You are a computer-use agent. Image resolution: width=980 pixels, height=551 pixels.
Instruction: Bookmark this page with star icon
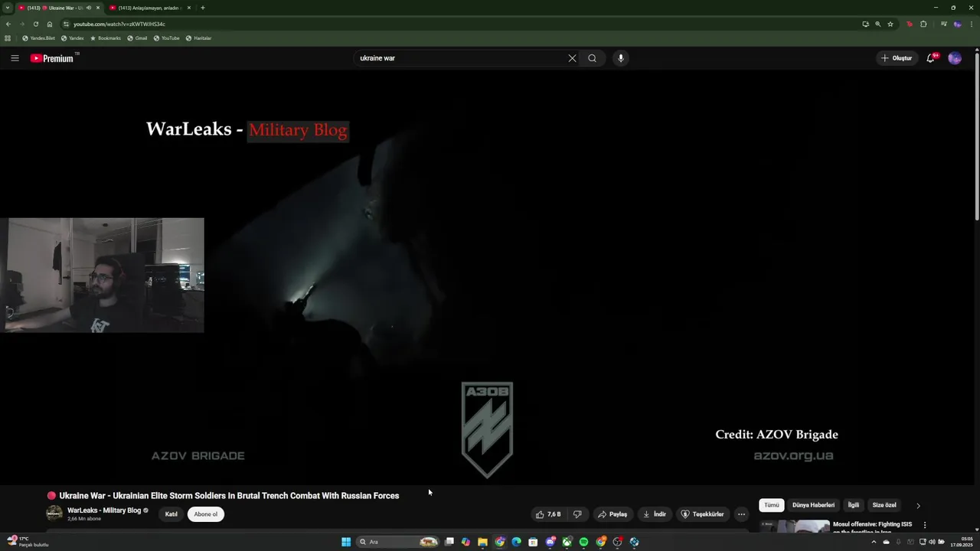[x=890, y=24]
